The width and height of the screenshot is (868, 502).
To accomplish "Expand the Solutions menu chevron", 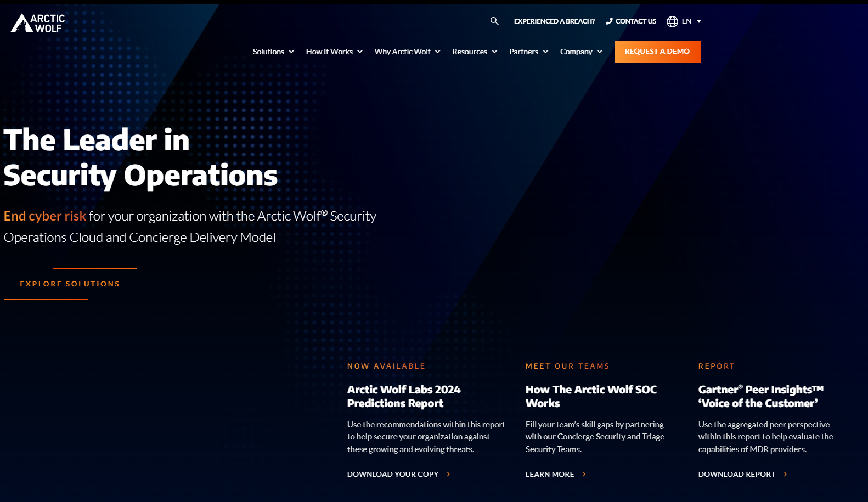I will pos(291,52).
